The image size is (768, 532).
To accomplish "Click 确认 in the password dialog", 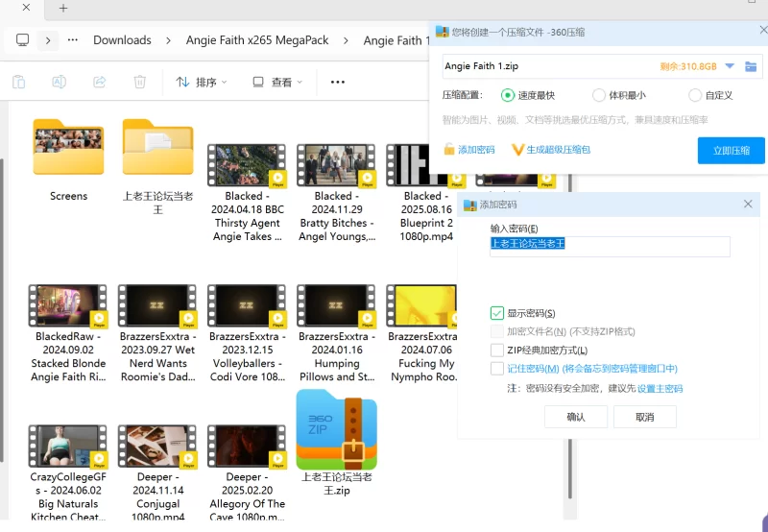I will (576, 417).
